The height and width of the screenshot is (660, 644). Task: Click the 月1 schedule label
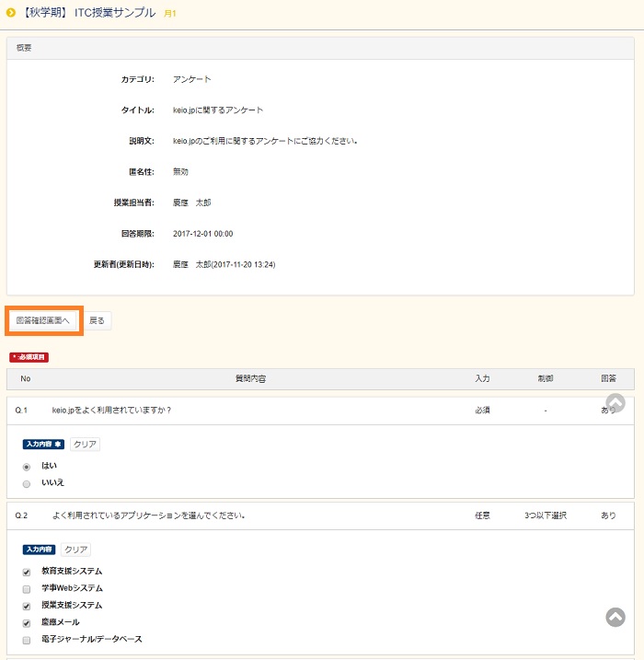pyautogui.click(x=170, y=14)
